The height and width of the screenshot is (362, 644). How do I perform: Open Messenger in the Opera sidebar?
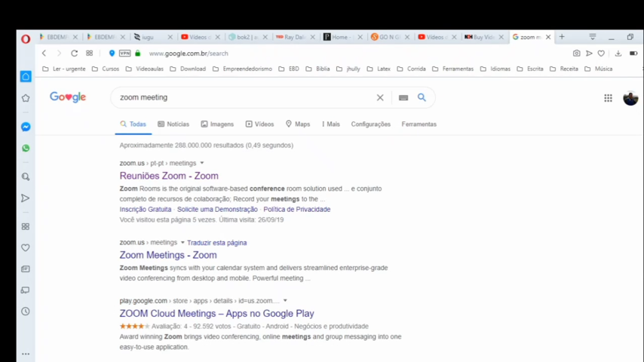[26, 127]
